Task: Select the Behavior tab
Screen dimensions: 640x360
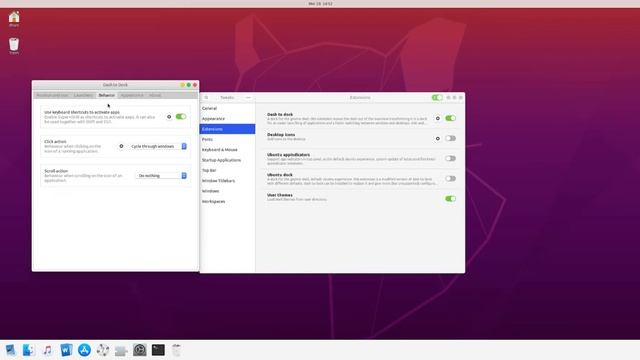Action: 107,95
